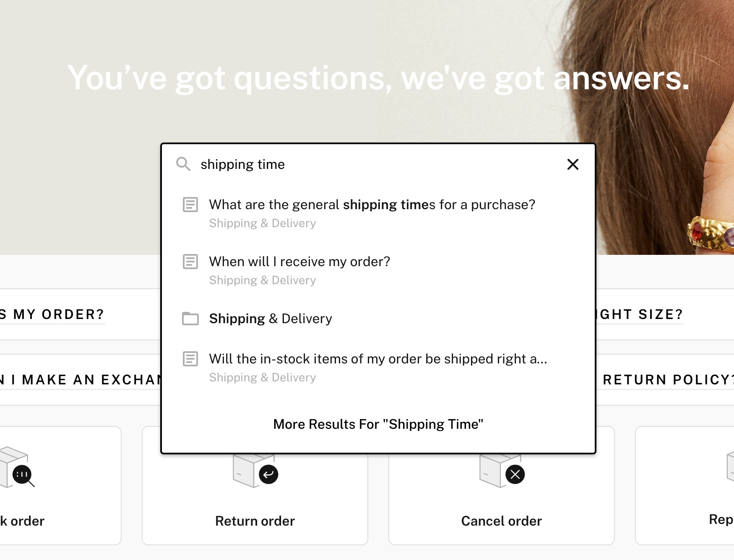Click the article icon beside the in-stock items result
Viewport: 734px width, 560px height.
[x=190, y=359]
